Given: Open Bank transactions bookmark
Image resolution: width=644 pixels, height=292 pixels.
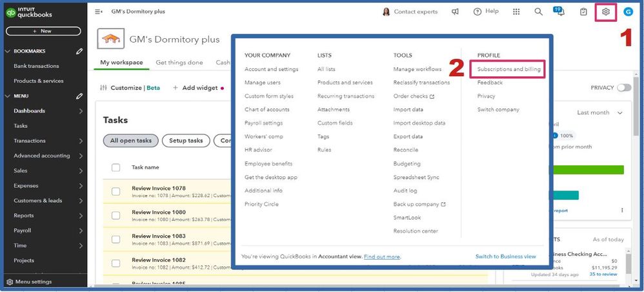Looking at the screenshot, I should click(36, 66).
